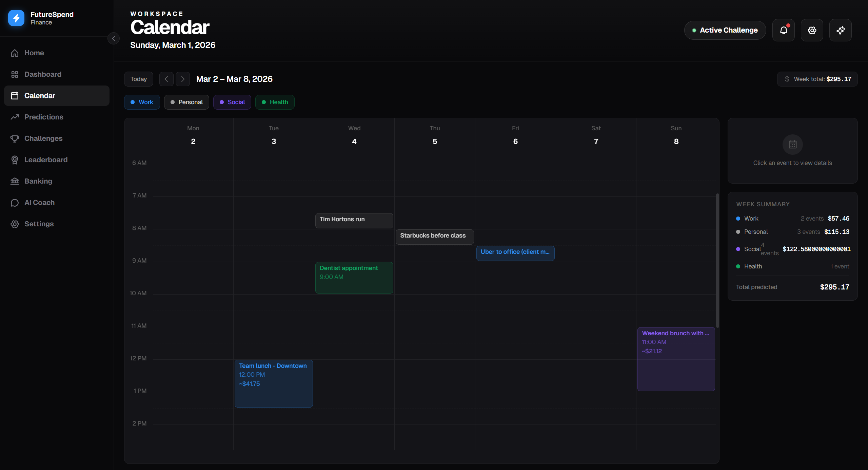Screen dimensions: 868x470
Task: Click the Today button
Action: coord(138,79)
